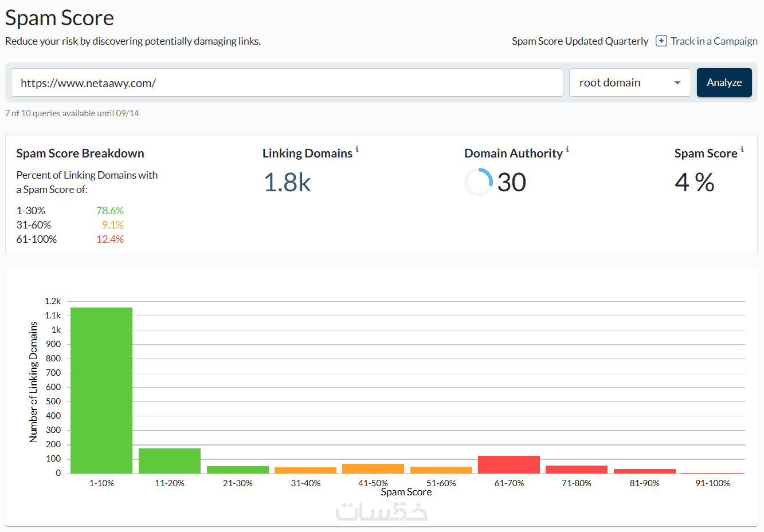This screenshot has width=764, height=532.
Task: Click the Linking Domains info icon
Action: 357,149
